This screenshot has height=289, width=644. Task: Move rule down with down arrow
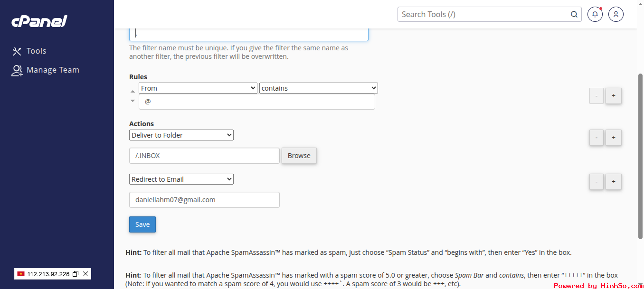tap(133, 101)
